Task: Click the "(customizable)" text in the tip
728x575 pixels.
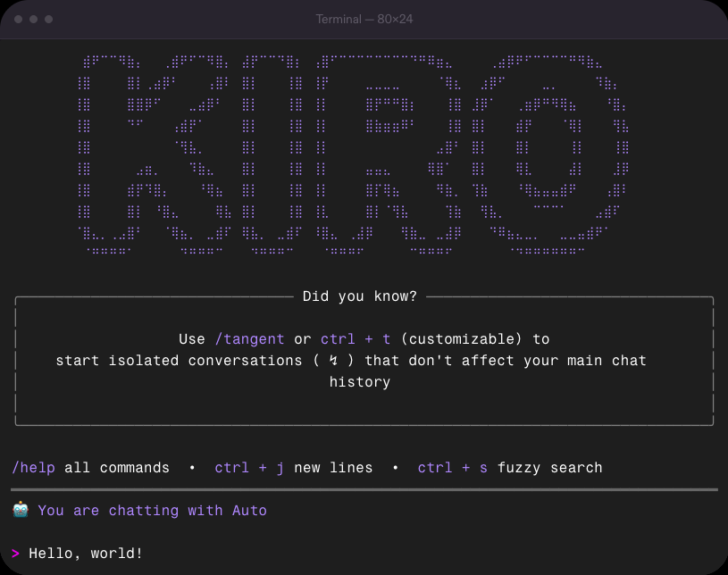Action: click(462, 339)
